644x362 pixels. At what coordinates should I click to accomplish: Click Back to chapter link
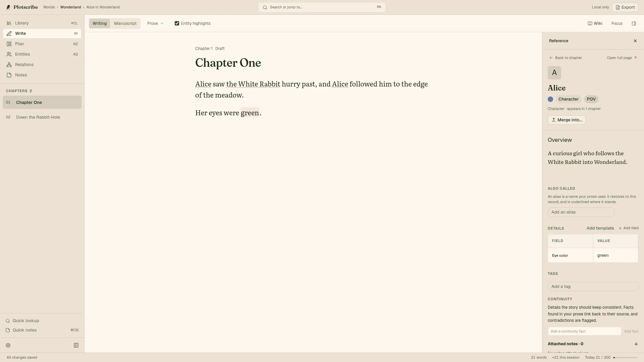[566, 58]
